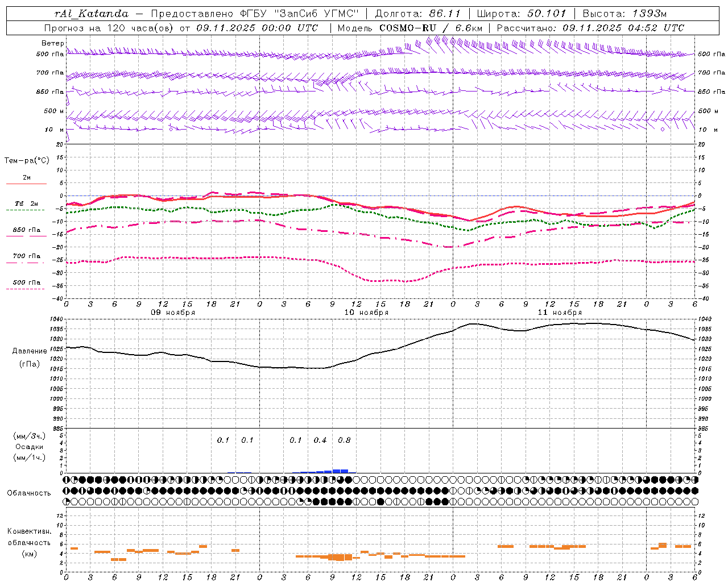728x582 pixels.
Task: Click the forecast period text Прогноз на 120 часа(ов)
Action: click(109, 28)
